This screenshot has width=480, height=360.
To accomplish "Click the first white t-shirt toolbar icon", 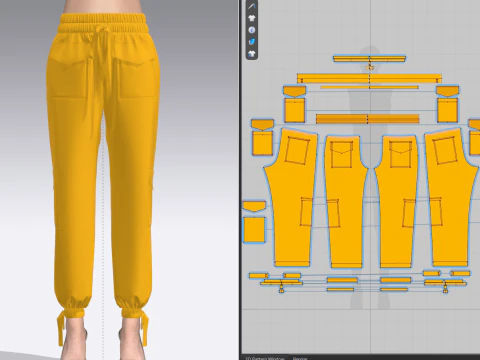I will click(x=252, y=18).
